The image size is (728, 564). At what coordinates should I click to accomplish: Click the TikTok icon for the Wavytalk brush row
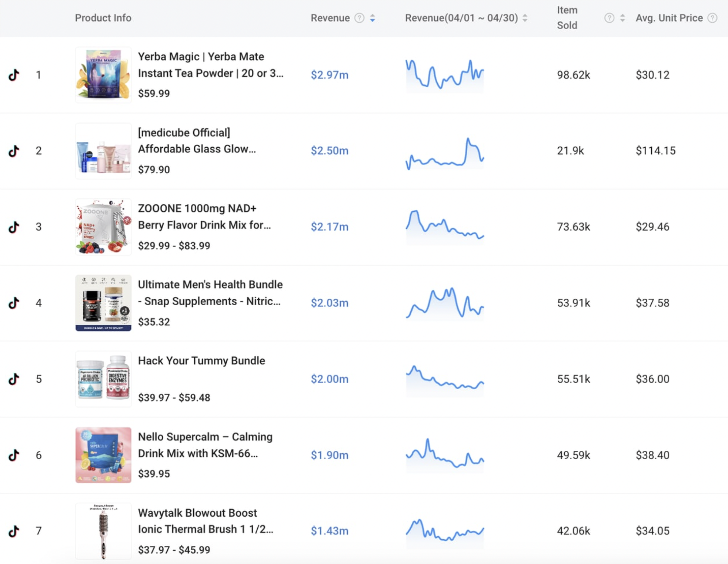14,531
